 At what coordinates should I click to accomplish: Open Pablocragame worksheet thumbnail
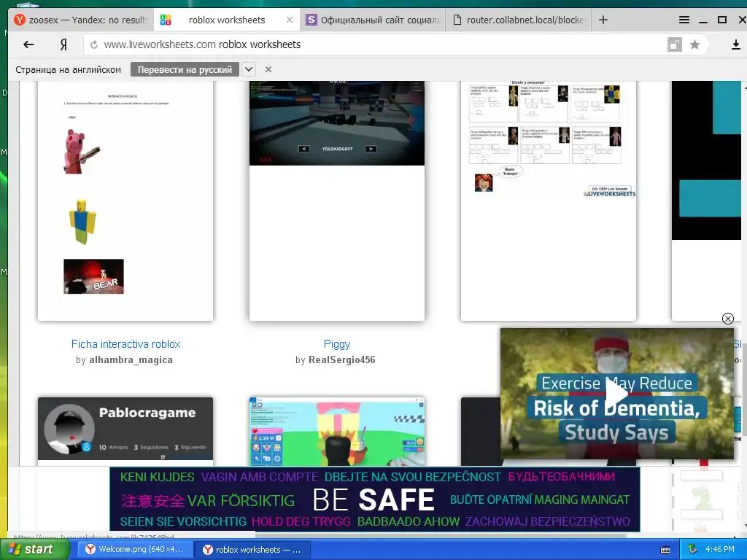[125, 432]
